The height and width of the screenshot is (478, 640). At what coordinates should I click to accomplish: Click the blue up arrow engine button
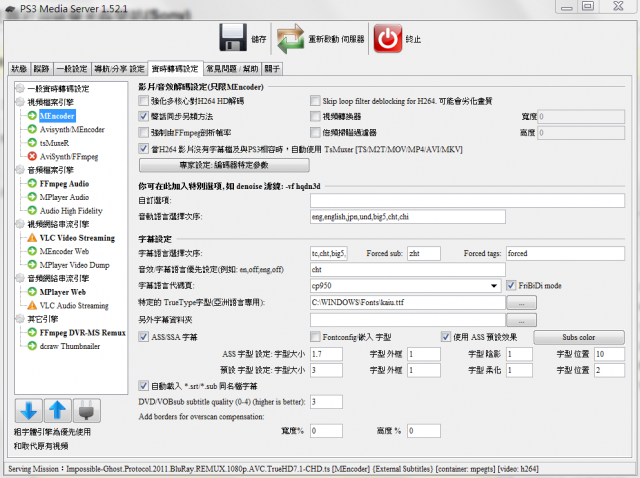[58, 411]
